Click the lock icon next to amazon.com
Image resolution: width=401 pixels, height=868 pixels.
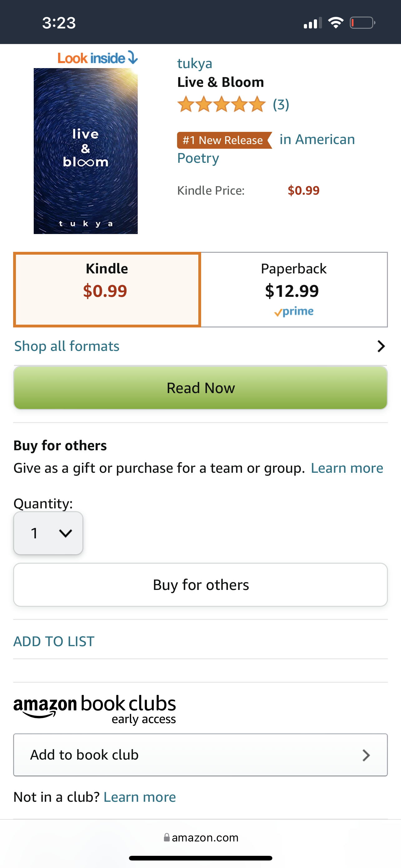click(167, 838)
